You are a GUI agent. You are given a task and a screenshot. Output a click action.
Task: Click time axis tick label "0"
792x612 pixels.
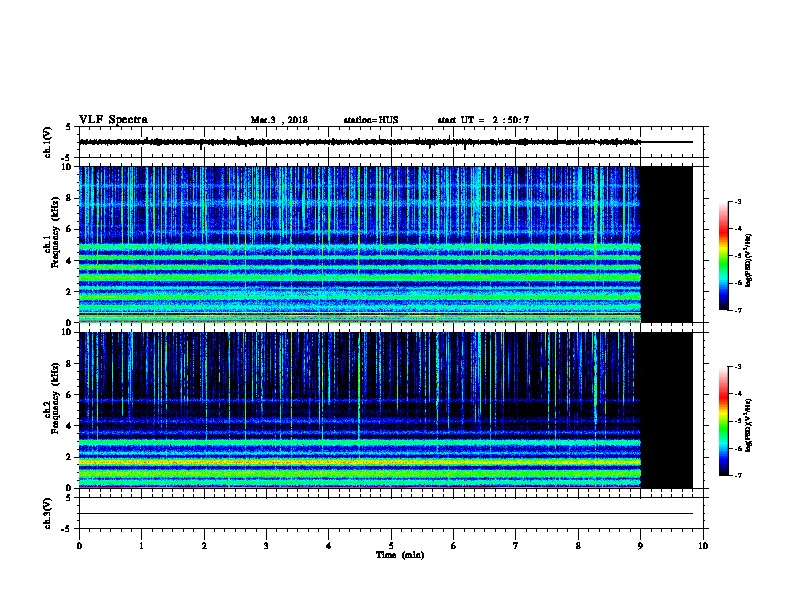point(79,546)
